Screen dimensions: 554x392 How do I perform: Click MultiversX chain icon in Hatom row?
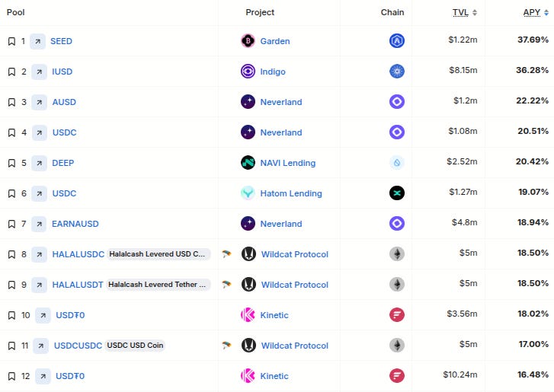click(x=397, y=193)
